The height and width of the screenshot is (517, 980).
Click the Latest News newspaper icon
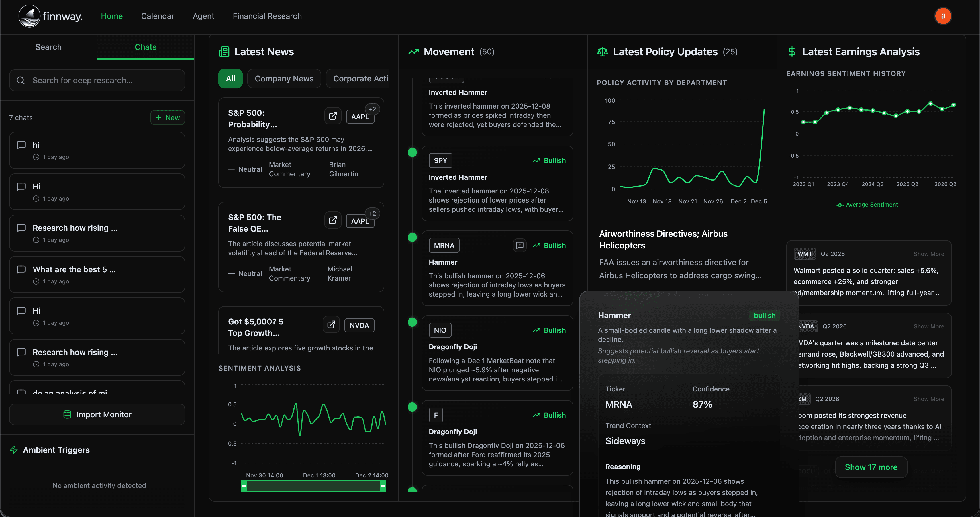[x=224, y=52]
